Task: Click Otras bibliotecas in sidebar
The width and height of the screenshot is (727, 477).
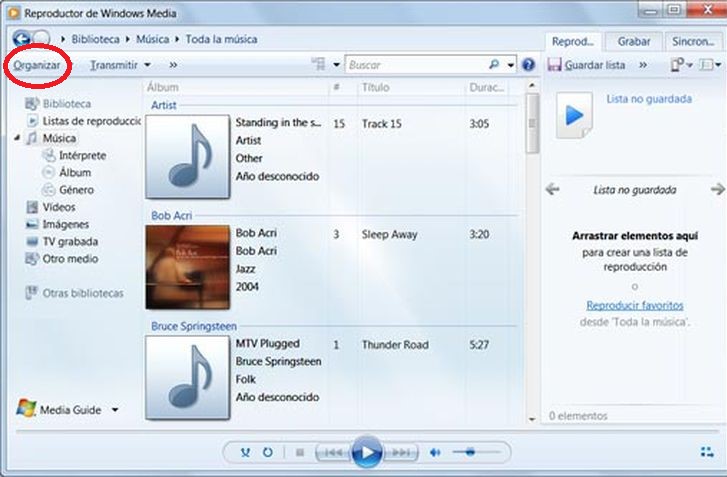Action: click(83, 293)
